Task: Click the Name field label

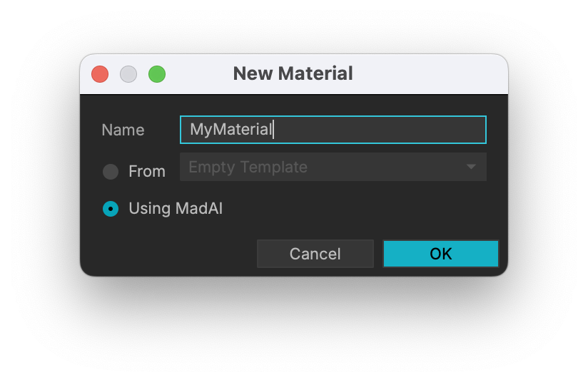Action: point(123,130)
